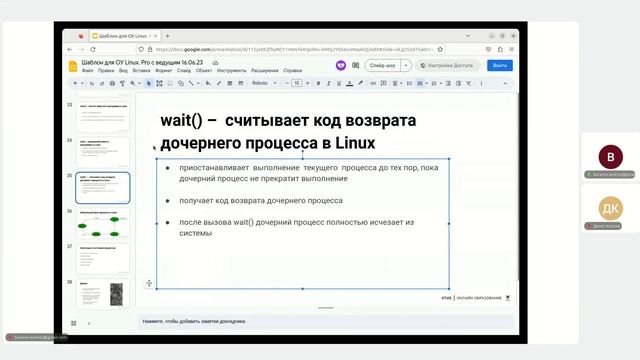Image resolution: width=640 pixels, height=360 pixels.
Task: Click the border weight icon
Action: (x=230, y=83)
